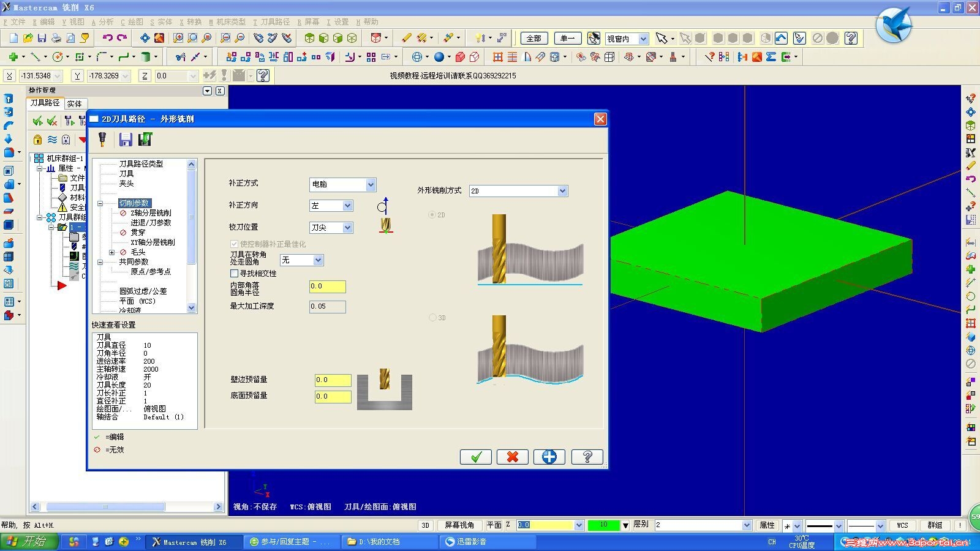Open the 转换 menu
Viewport: 980px width, 551px height.
click(190, 22)
